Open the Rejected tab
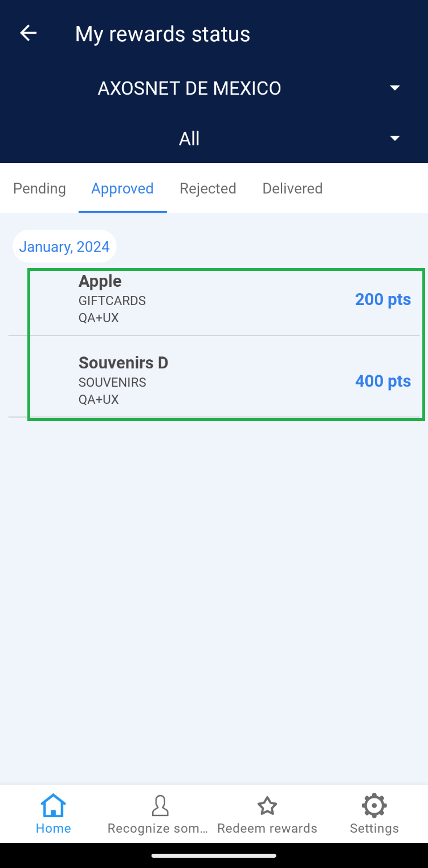The height and width of the screenshot is (868, 428). (x=208, y=189)
